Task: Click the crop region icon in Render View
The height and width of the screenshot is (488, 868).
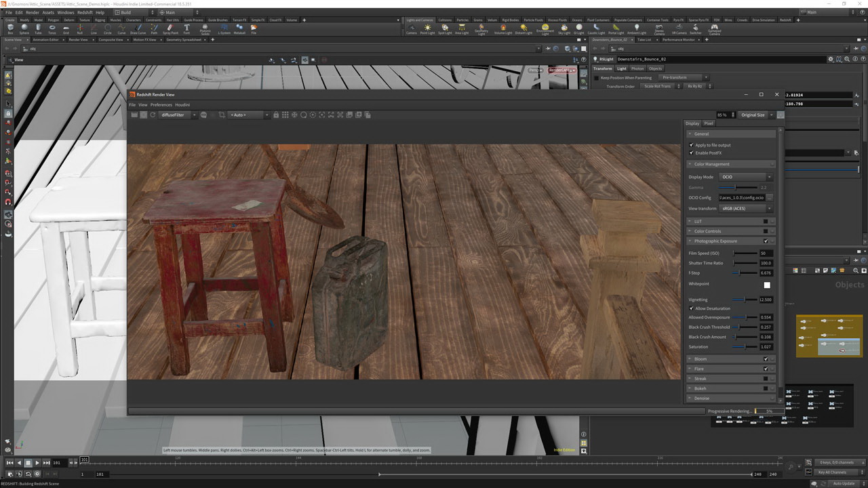Action: [x=222, y=115]
